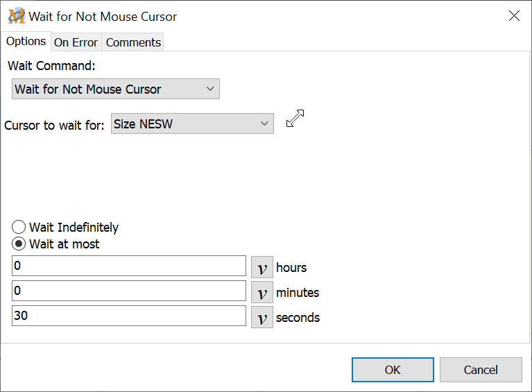Select the Wait Indefinitely radio button

(x=19, y=228)
